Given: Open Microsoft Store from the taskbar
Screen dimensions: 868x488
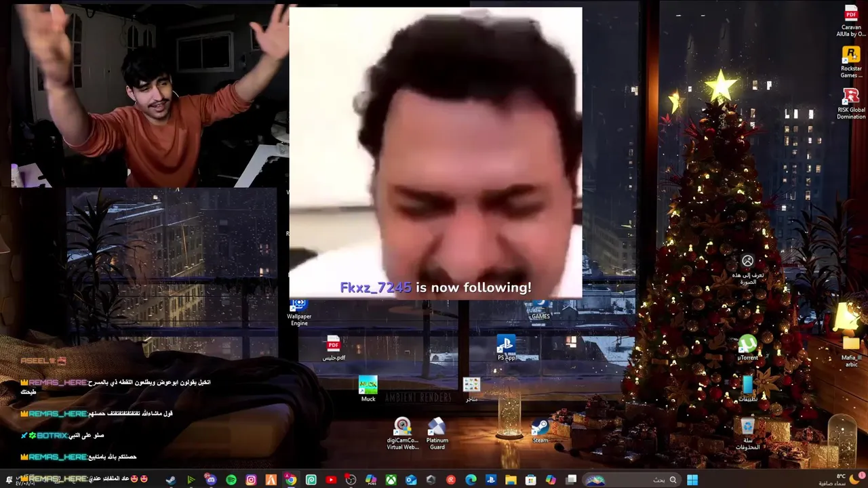Looking at the screenshot, I should point(531,480).
